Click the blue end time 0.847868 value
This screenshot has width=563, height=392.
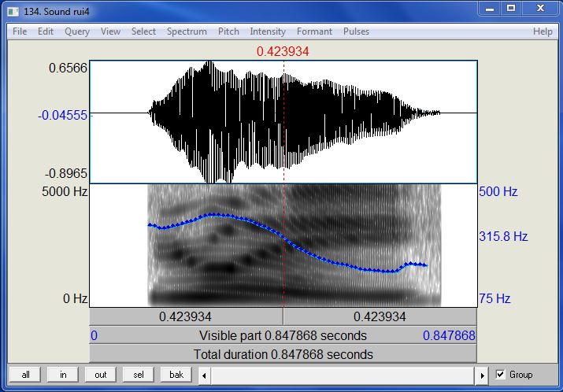click(x=449, y=335)
